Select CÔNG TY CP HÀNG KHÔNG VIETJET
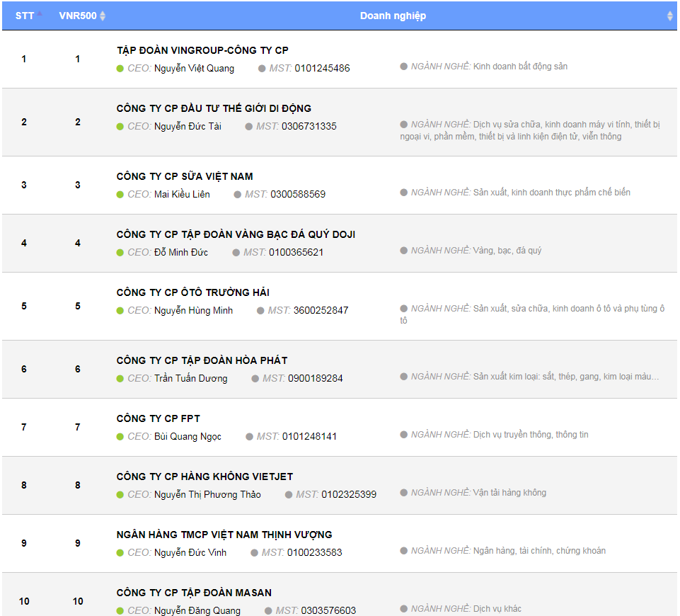 (204, 477)
